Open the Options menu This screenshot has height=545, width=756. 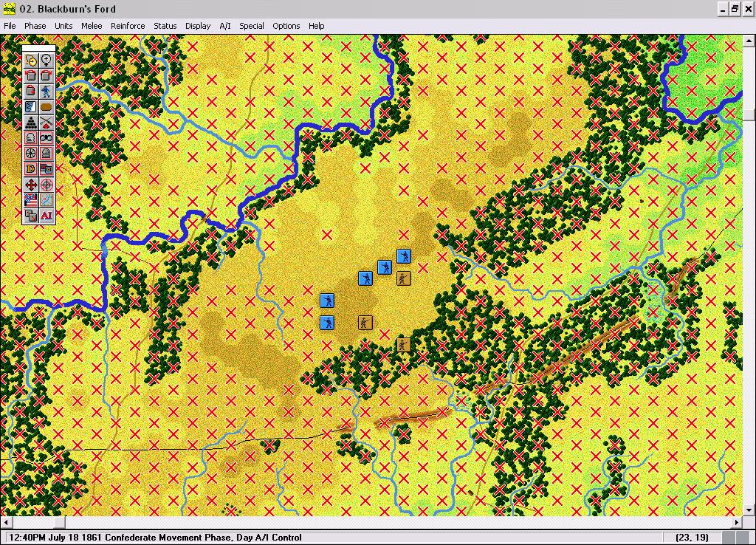pos(286,26)
